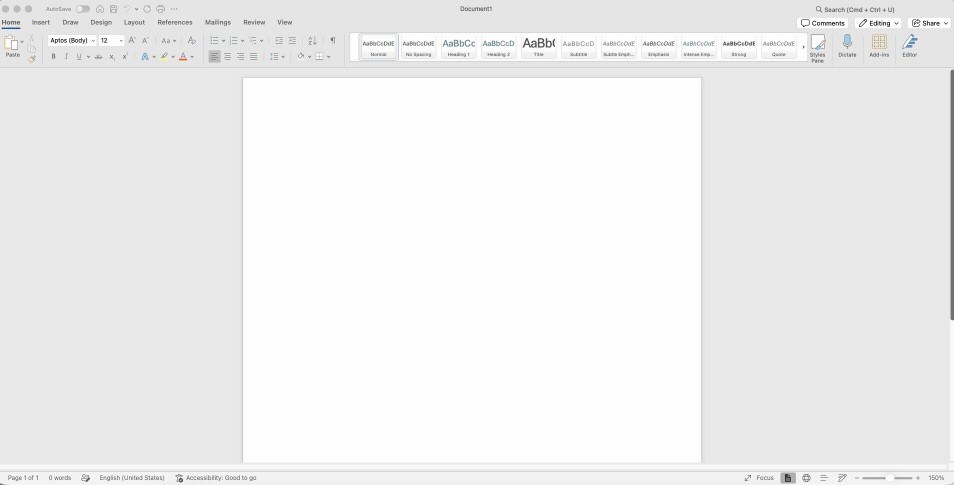
Task: Click the Bullets list icon
Action: tap(214, 41)
